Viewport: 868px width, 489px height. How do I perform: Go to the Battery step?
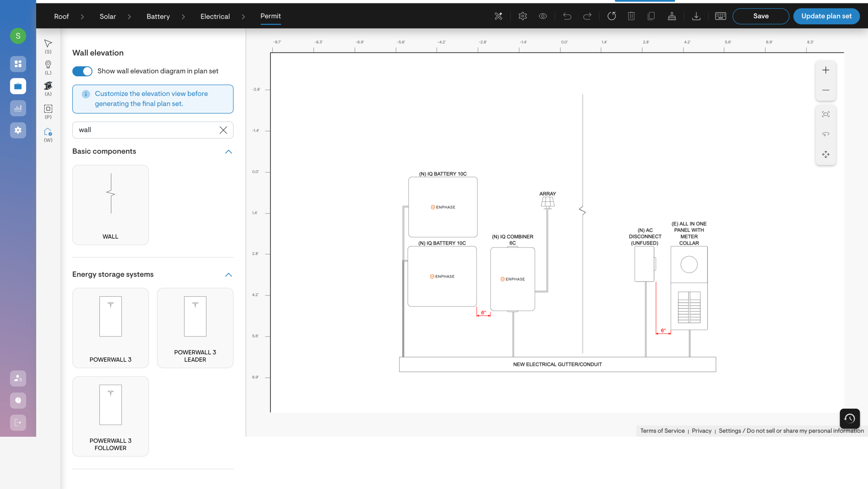pos(158,16)
